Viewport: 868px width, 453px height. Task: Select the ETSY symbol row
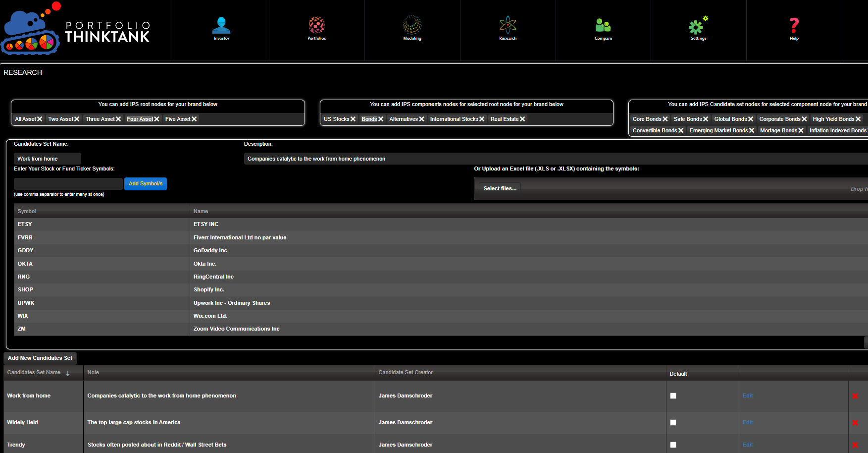[x=441, y=224]
